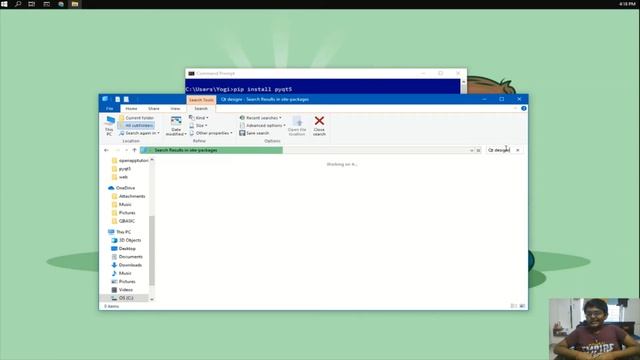This screenshot has width=640, height=360.
Task: Open Desktop in navigation pane
Action: 124,249
